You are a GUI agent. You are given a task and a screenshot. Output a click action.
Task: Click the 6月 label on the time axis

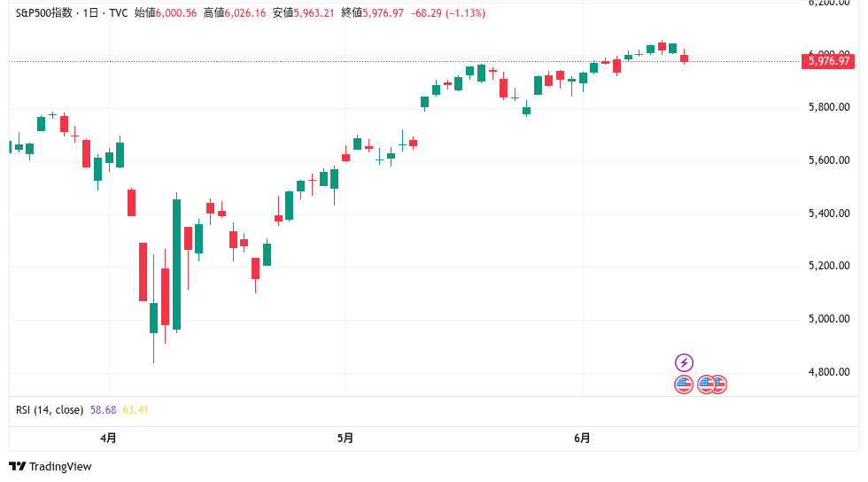(x=583, y=439)
